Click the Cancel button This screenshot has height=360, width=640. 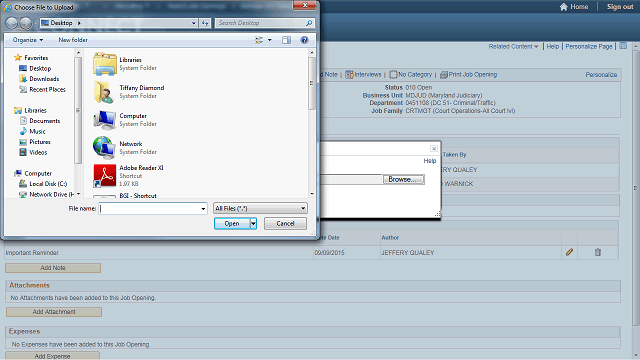(x=285, y=224)
